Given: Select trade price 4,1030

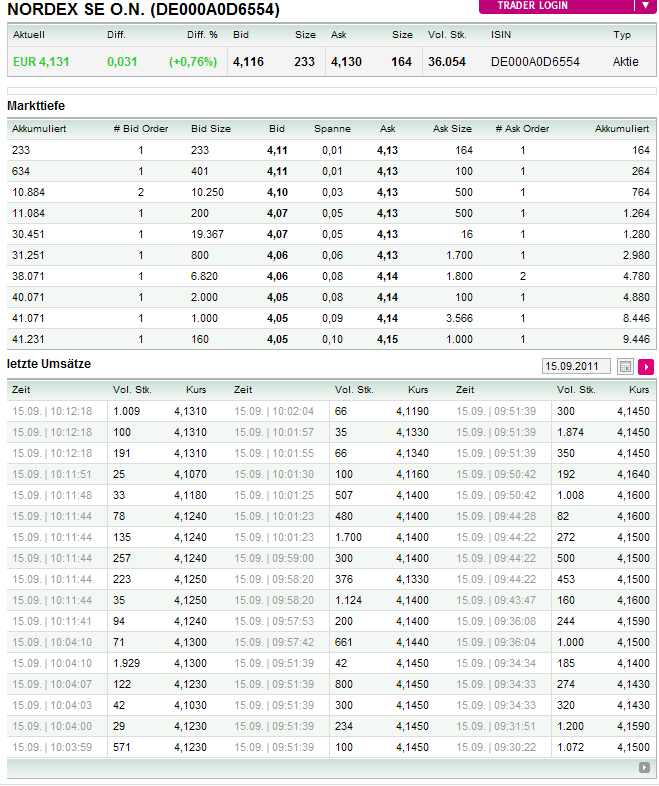Looking at the screenshot, I should coord(190,706).
